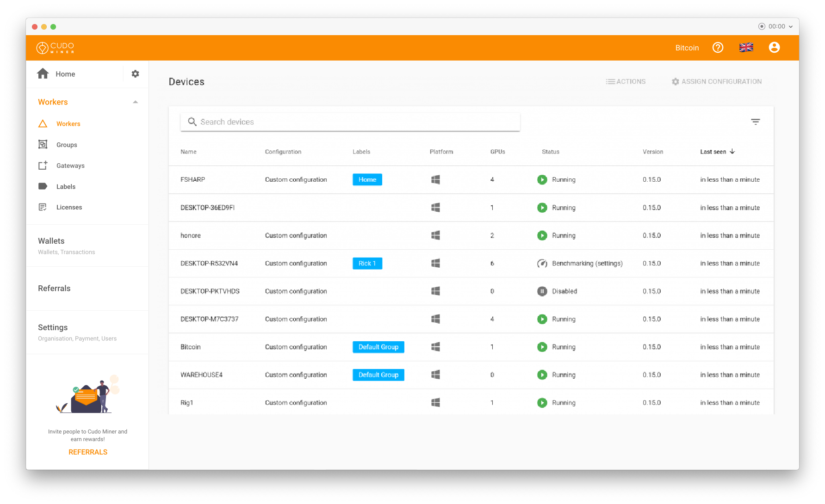The image size is (825, 504).
Task: Switch to the Wallets section
Action: (51, 241)
